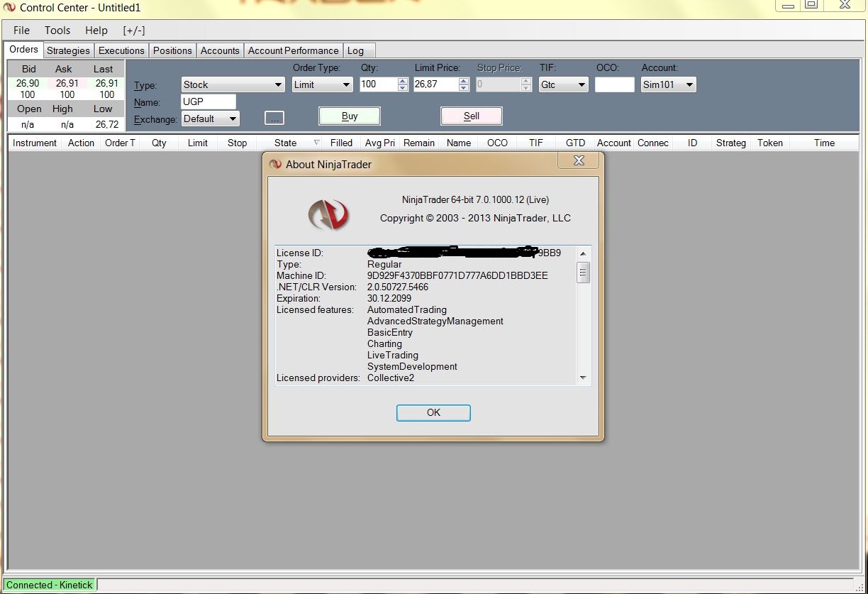Click scroll down arrow in license info list
The height and width of the screenshot is (594, 868).
point(583,378)
